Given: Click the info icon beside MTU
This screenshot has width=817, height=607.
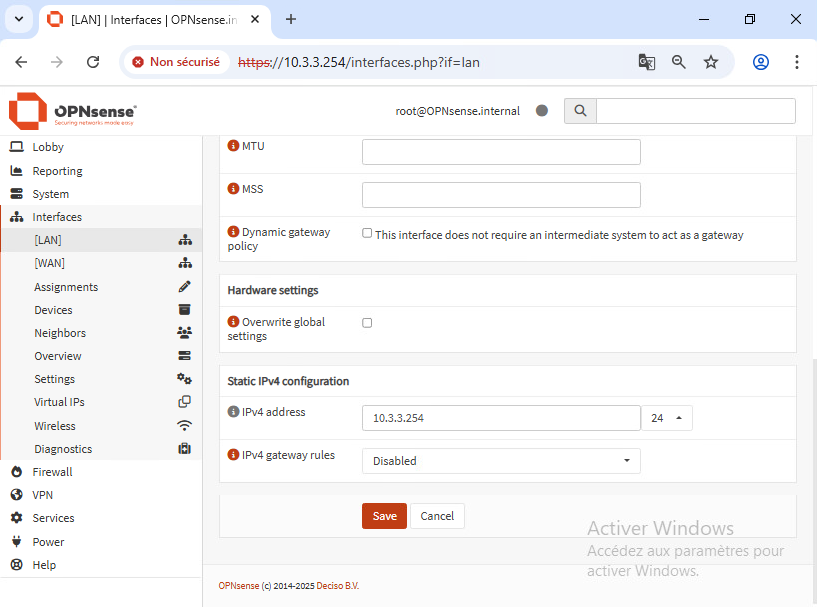Looking at the screenshot, I should tap(233, 146).
